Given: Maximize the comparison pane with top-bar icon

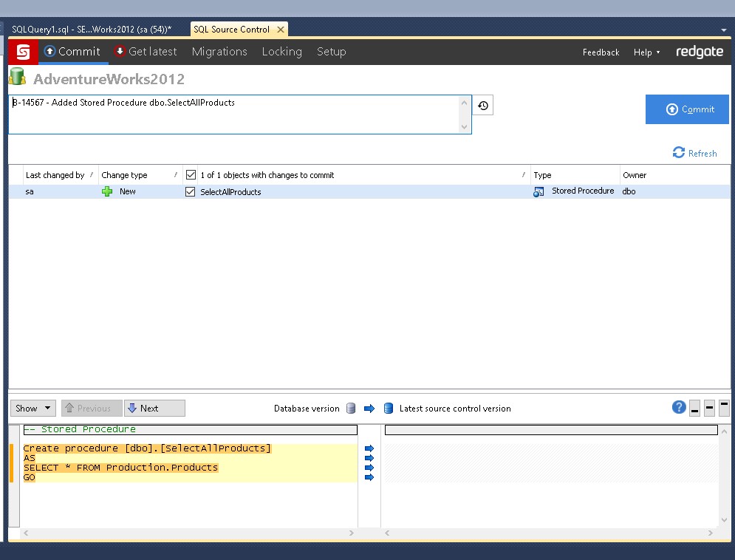Looking at the screenshot, I should tap(724, 408).
